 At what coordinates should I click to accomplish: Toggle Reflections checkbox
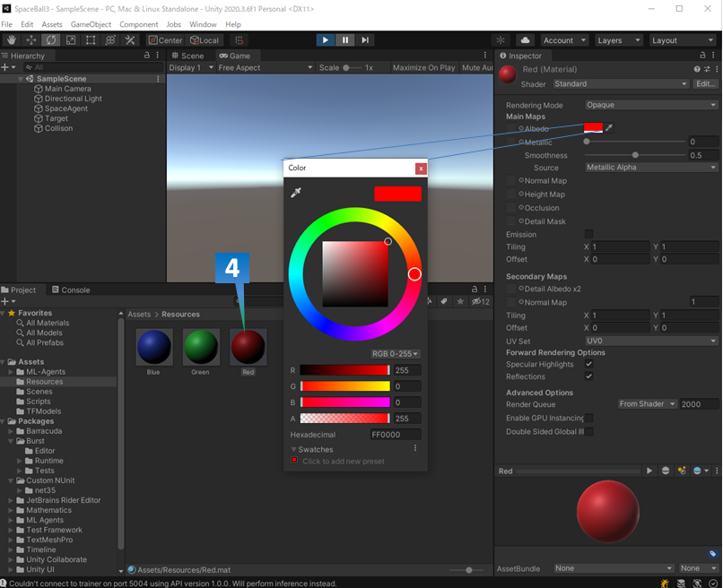pos(588,376)
